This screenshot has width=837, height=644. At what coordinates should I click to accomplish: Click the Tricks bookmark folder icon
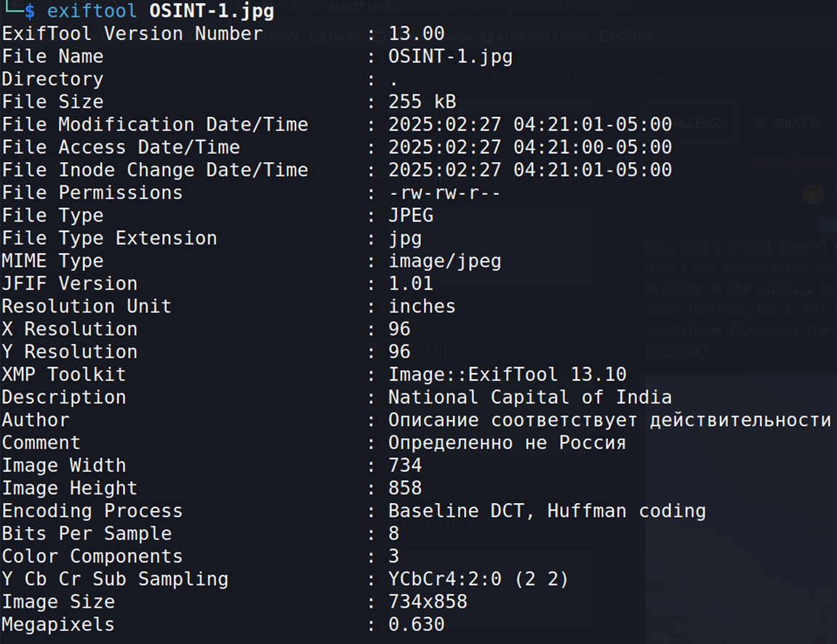(317, 36)
